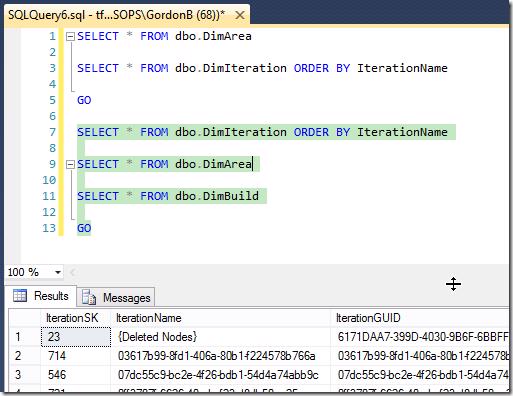Click the 03617b99 IterationGUID cell
The image size is (513, 396).
(x=420, y=356)
